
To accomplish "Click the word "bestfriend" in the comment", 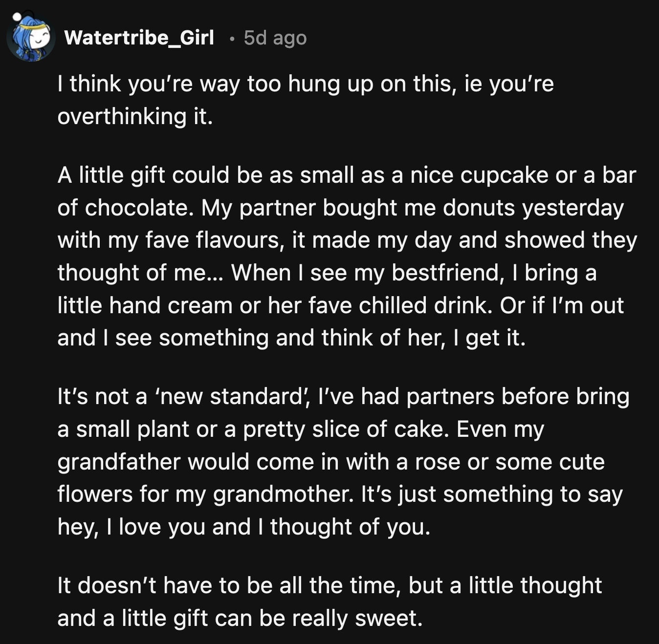I will tap(447, 273).
